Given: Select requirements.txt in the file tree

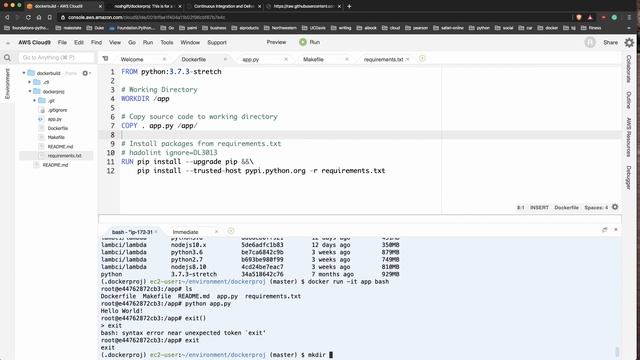Looking at the screenshot, I should point(64,156).
